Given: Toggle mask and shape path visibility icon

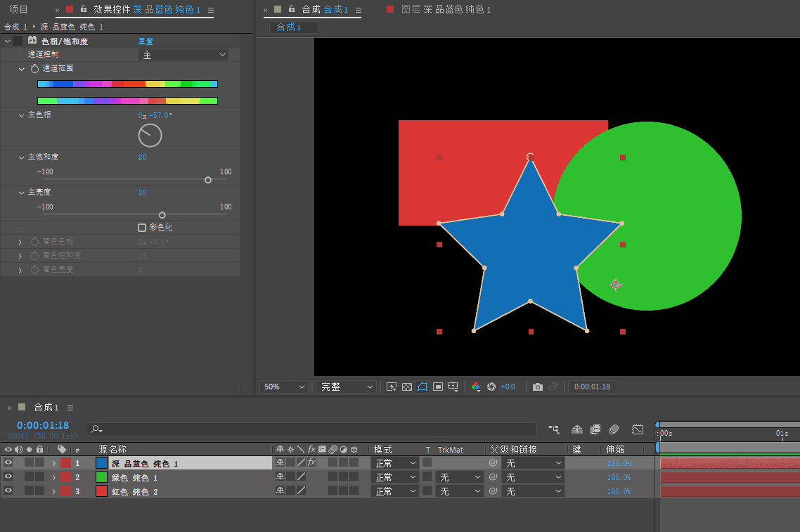Looking at the screenshot, I should pos(422,387).
